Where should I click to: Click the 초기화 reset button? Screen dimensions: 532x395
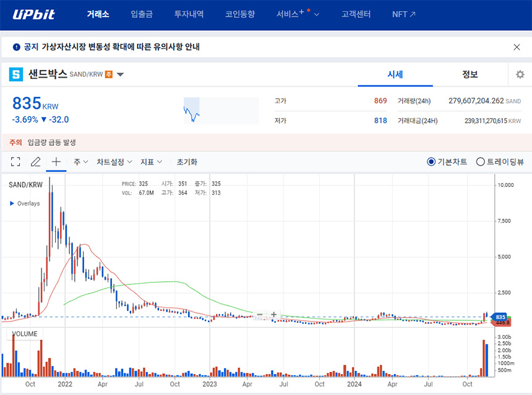point(186,161)
